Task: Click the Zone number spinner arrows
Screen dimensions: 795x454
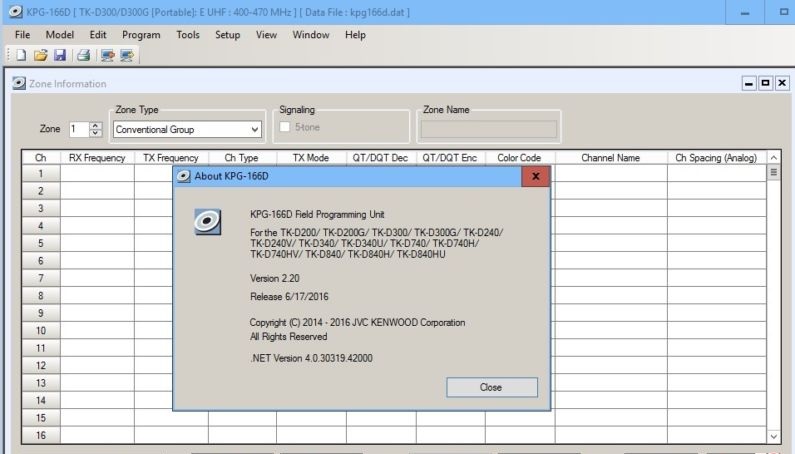Action: pos(96,129)
